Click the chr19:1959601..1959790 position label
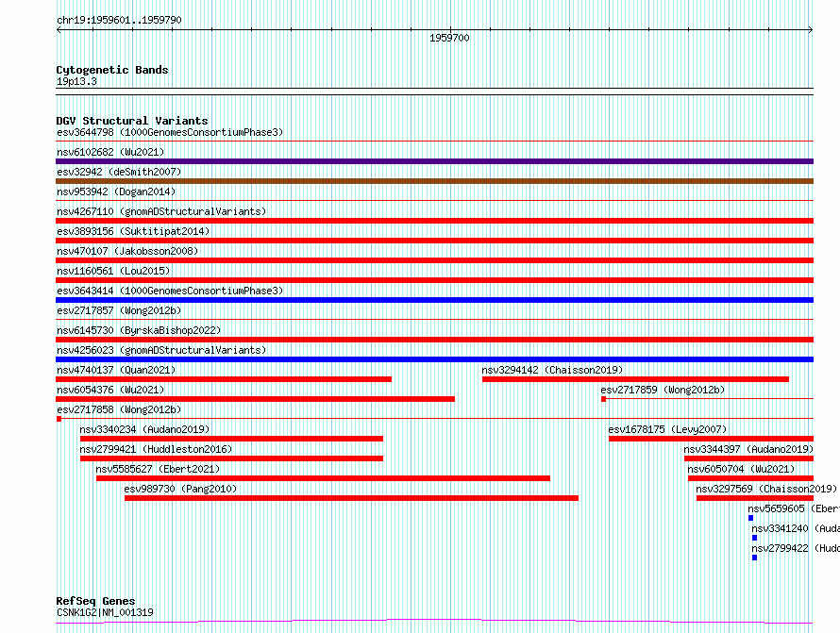840x633 pixels. [119, 20]
